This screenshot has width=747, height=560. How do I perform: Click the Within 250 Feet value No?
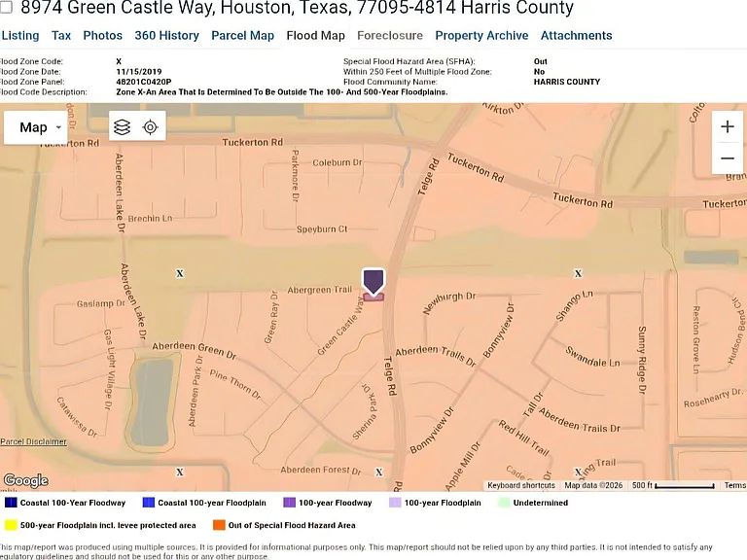(539, 72)
